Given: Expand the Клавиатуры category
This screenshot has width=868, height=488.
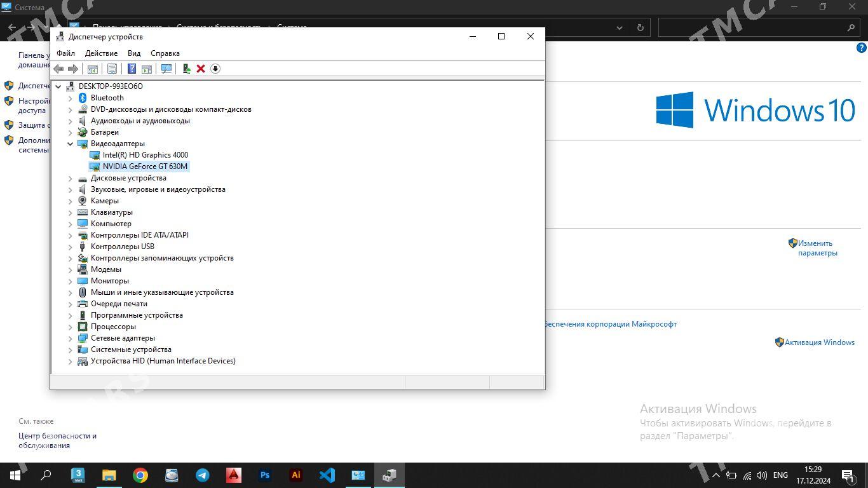Looking at the screenshot, I should click(71, 212).
